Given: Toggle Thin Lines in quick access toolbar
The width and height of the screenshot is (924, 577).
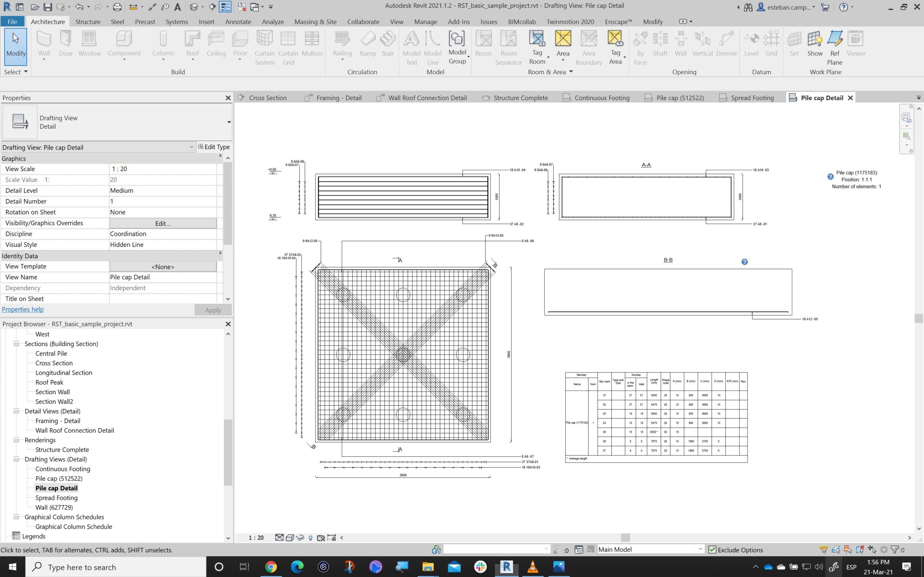Looking at the screenshot, I should click(225, 7).
